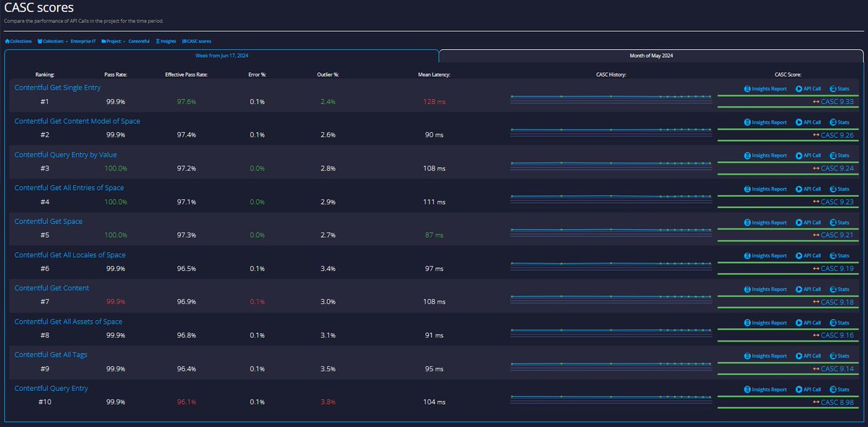Viewport: 868px width, 427px height.
Task: Open API Call for Contentful Get Space
Action: point(808,223)
